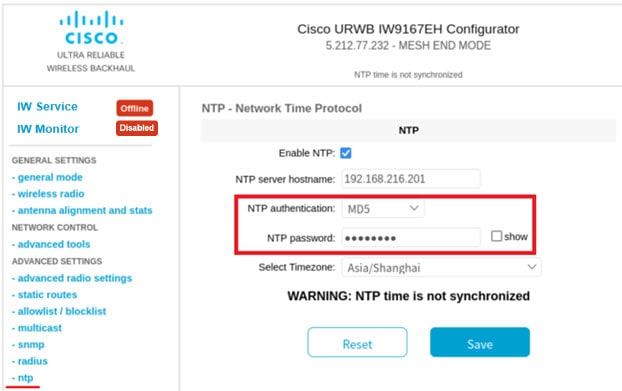Uncheck the Enable NTP checkbox
622x391 pixels.
tap(346, 153)
